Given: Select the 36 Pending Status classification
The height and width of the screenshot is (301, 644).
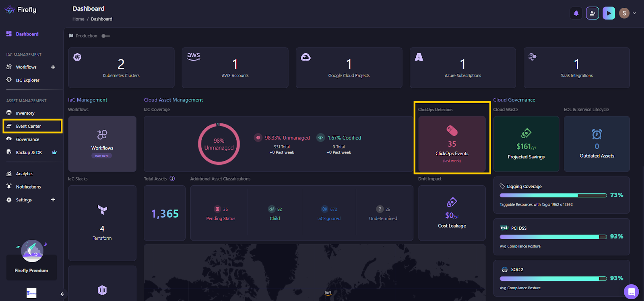Looking at the screenshot, I should click(x=221, y=213).
